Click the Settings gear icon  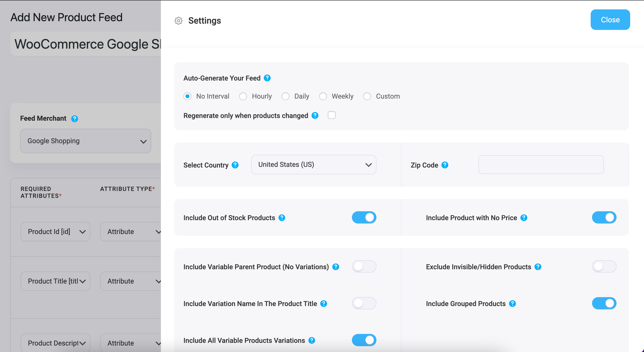[178, 21]
